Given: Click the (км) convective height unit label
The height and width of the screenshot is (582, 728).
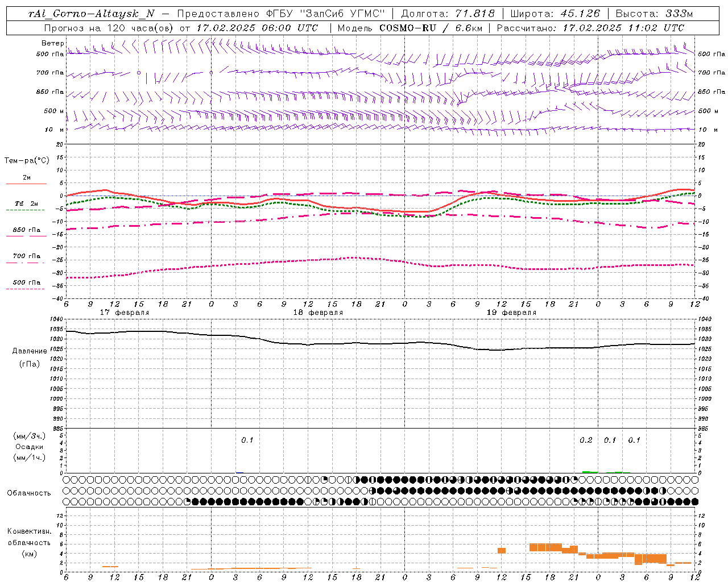Looking at the screenshot, I should pos(29,553).
